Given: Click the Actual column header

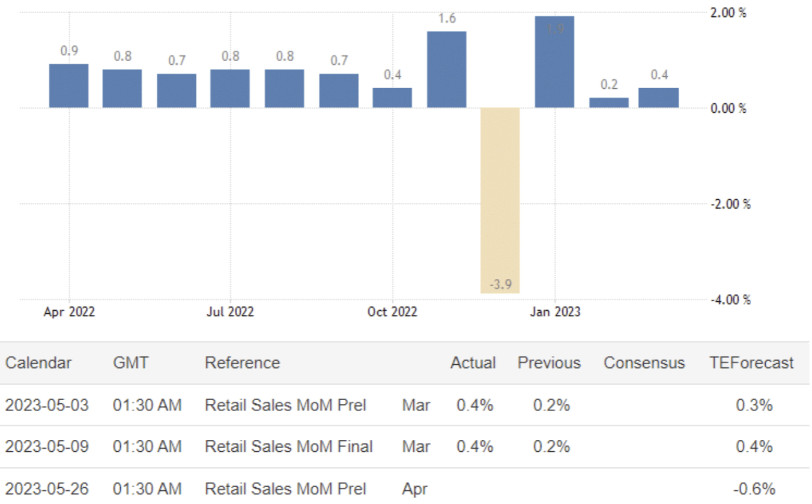Looking at the screenshot, I should pos(473,363).
